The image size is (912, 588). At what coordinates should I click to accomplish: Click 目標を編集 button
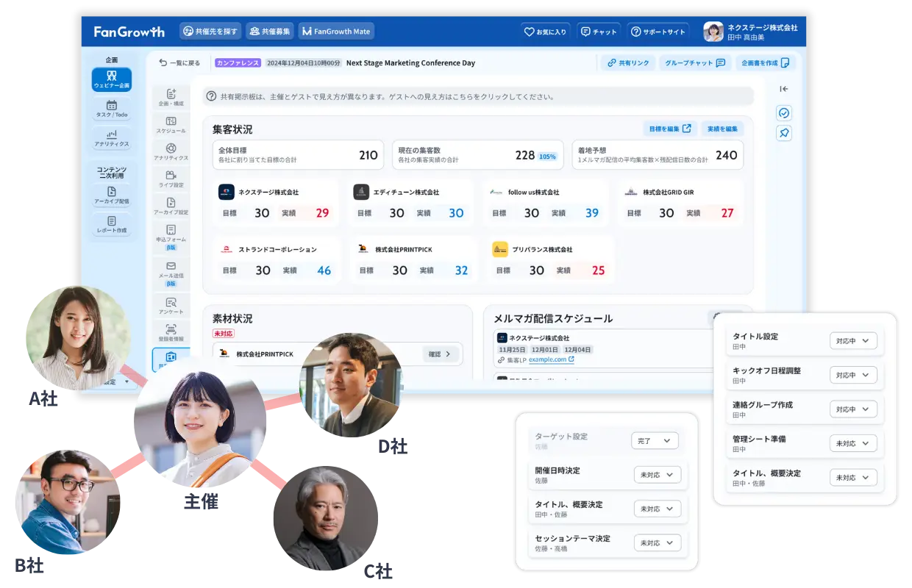click(669, 129)
